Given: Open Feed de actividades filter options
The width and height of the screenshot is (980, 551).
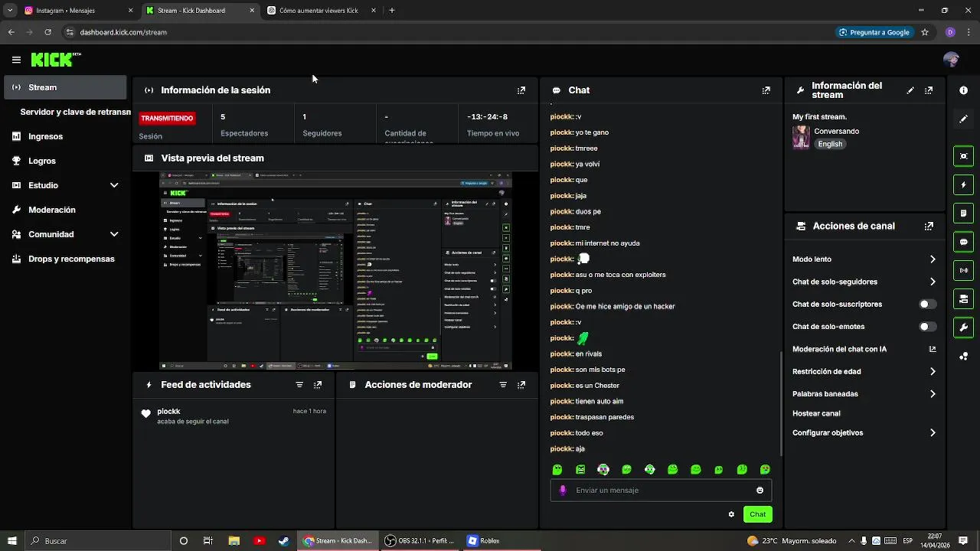Looking at the screenshot, I should [x=299, y=385].
